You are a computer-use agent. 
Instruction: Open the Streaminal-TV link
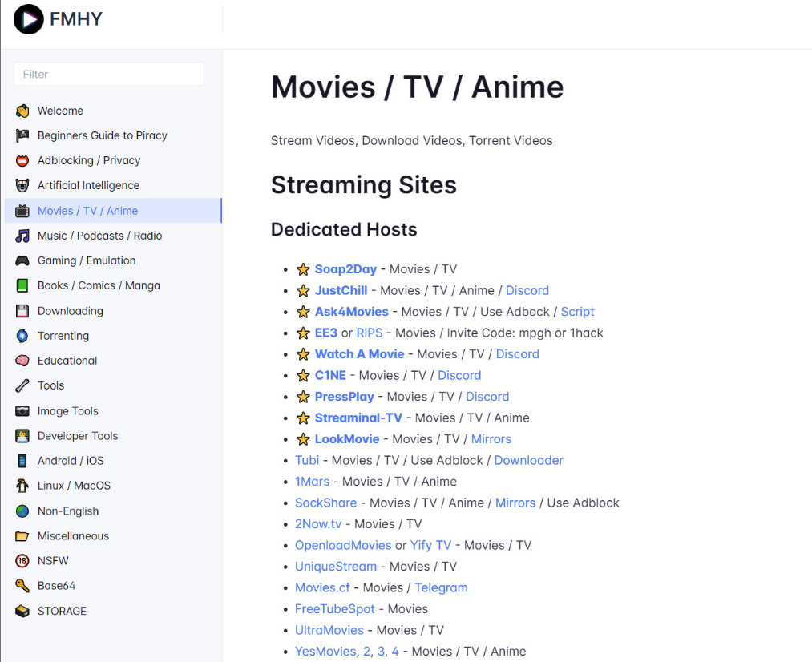pos(358,418)
